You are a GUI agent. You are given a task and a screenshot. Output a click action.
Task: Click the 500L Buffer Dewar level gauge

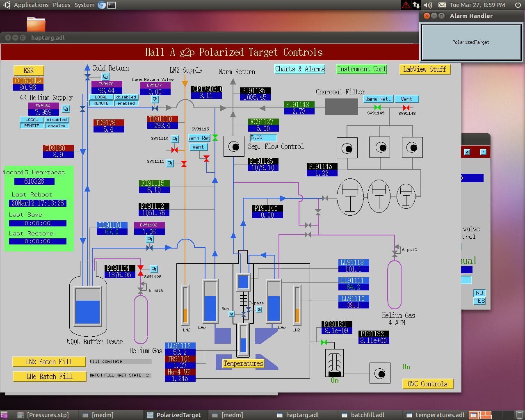(x=87, y=306)
